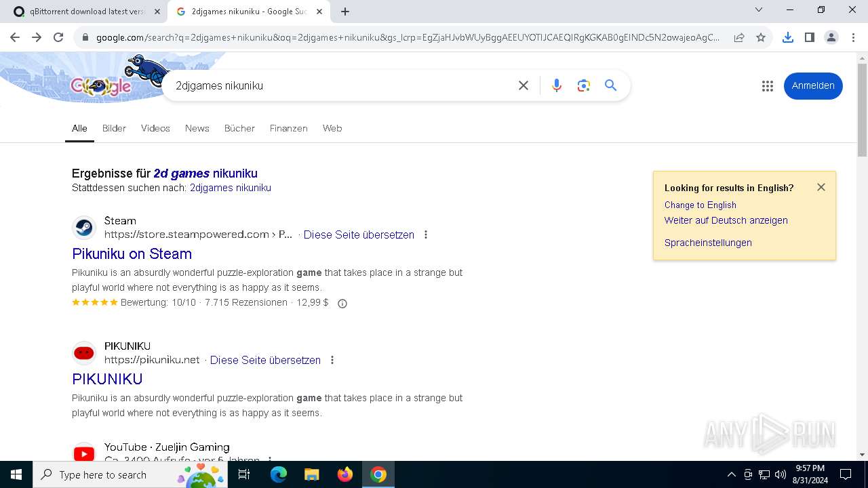Switch to the Finanzen results tab

coord(288,128)
